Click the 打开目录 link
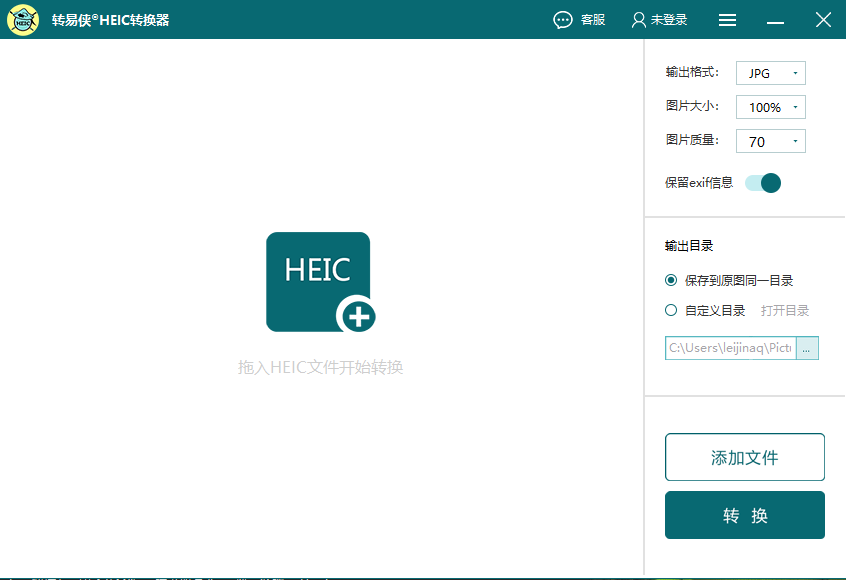 pyautogui.click(x=784, y=311)
